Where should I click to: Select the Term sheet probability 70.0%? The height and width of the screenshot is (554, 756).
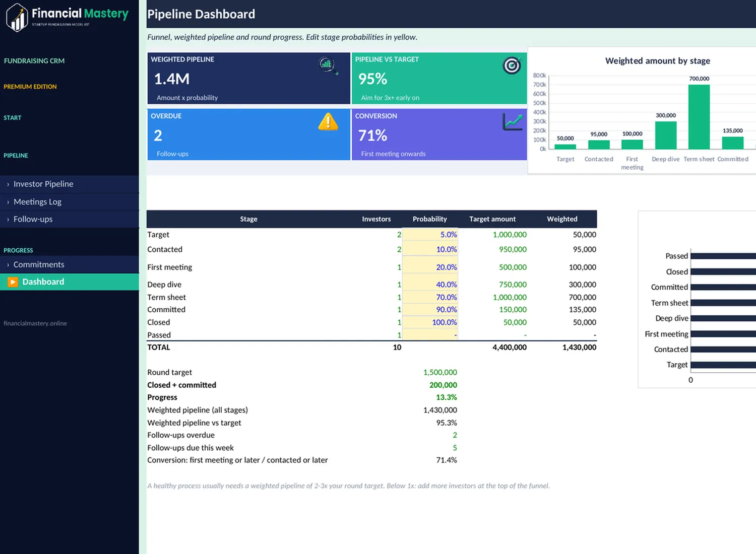(x=430, y=297)
